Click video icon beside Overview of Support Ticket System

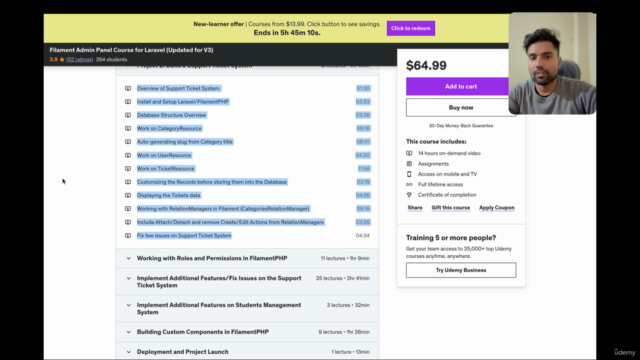[128, 88]
